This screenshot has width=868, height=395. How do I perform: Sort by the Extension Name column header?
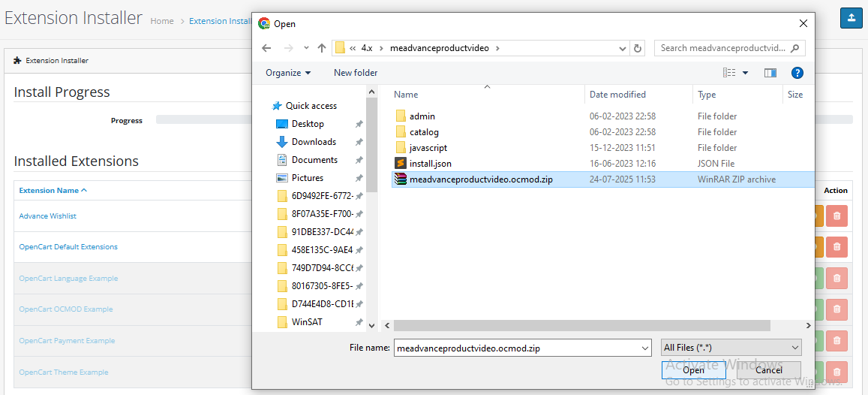point(53,190)
